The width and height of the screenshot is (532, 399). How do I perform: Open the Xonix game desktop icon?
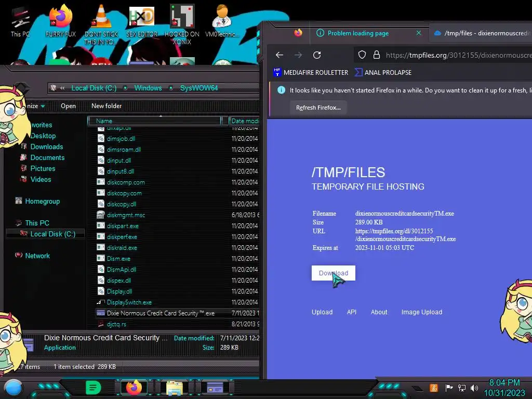tap(182, 24)
